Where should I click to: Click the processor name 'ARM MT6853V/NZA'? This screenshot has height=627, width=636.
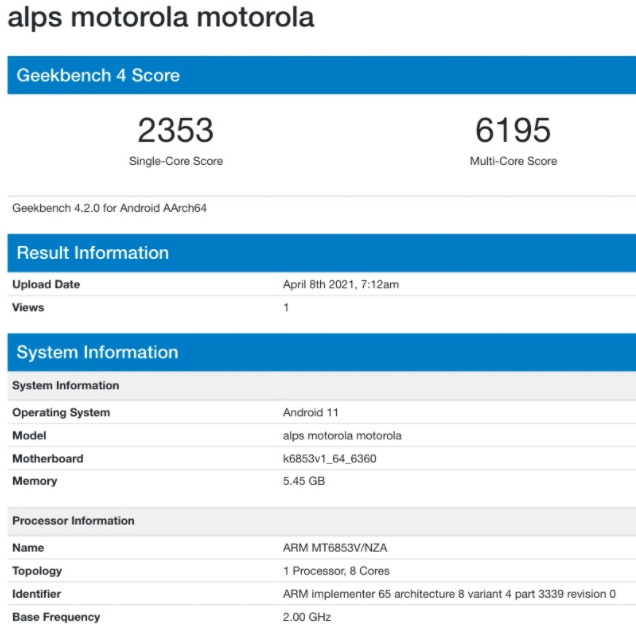335,548
